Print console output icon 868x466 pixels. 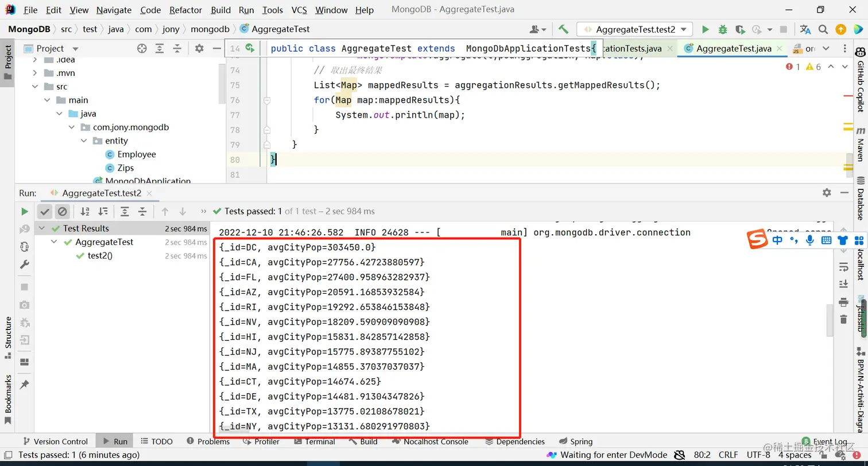(843, 302)
